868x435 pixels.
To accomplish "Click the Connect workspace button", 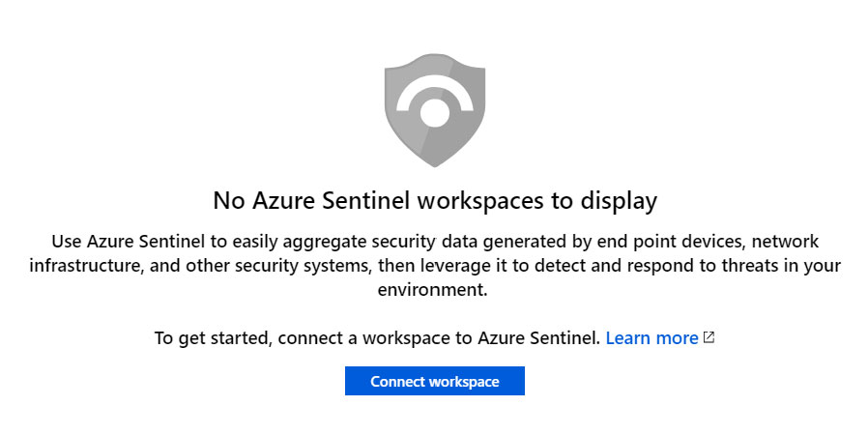I will [435, 381].
